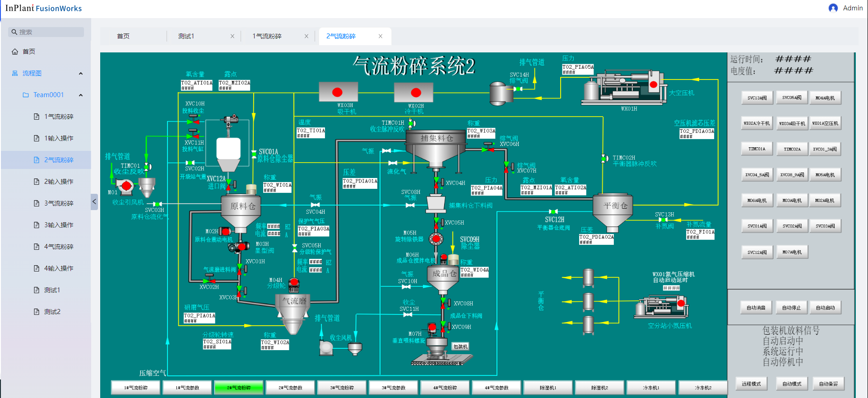Click the M01 dust collection fan icon
This screenshot has height=398, width=868.
click(126, 185)
